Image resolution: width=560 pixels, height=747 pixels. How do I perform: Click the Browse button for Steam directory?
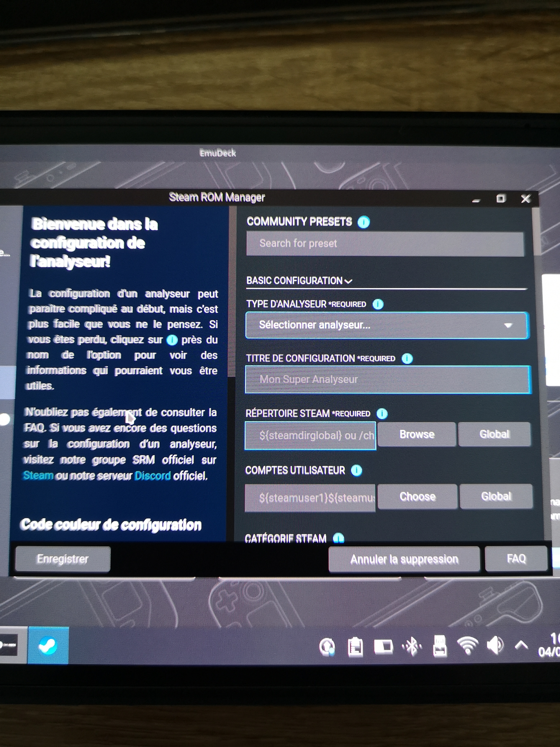417,434
